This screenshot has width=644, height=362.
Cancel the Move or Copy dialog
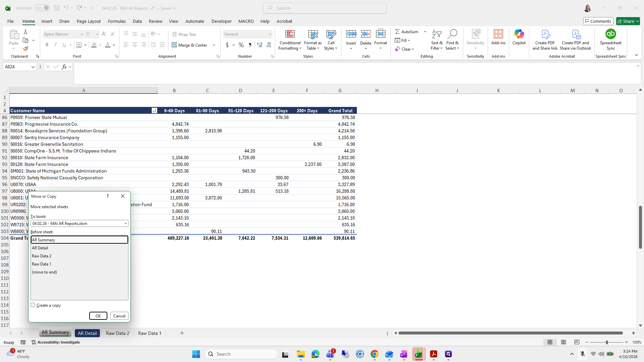pos(119,316)
